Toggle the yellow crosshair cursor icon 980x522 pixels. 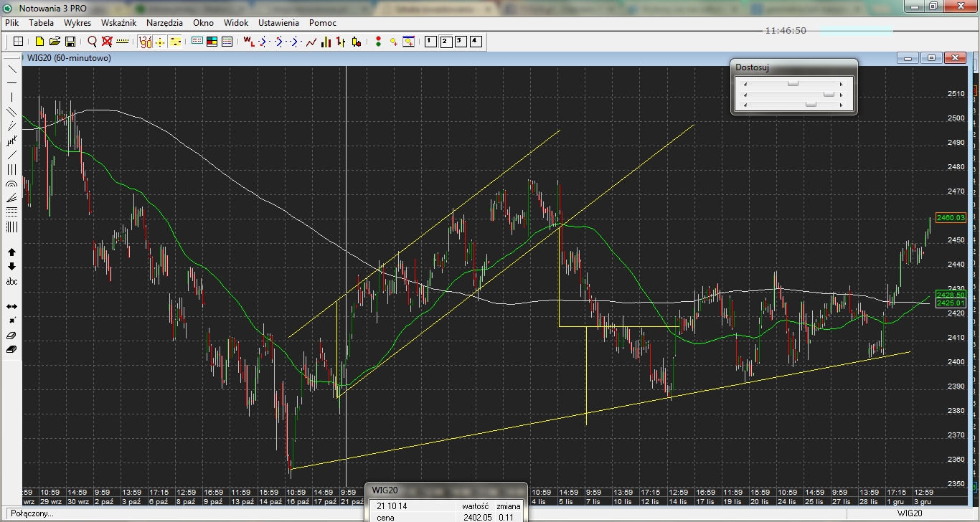pyautogui.click(x=160, y=42)
